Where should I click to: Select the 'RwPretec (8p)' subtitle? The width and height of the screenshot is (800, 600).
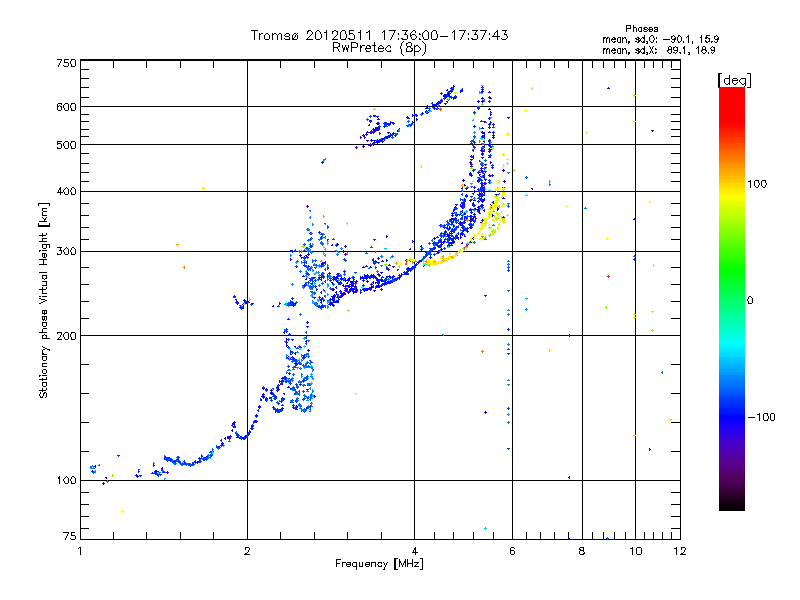[x=379, y=48]
